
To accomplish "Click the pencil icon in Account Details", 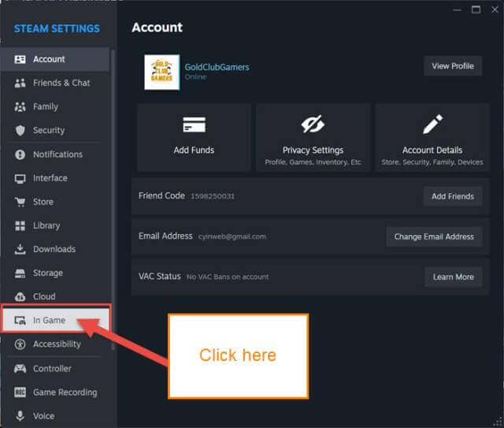I will coord(432,124).
